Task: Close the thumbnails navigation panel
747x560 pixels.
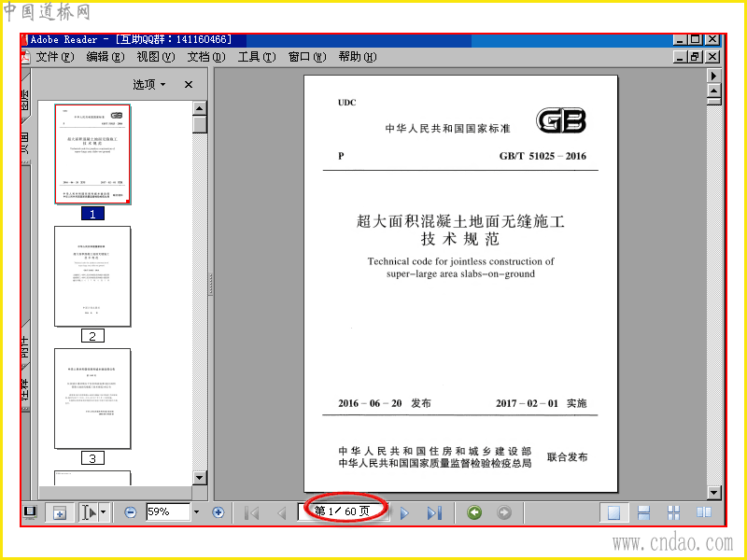Action: 189,85
